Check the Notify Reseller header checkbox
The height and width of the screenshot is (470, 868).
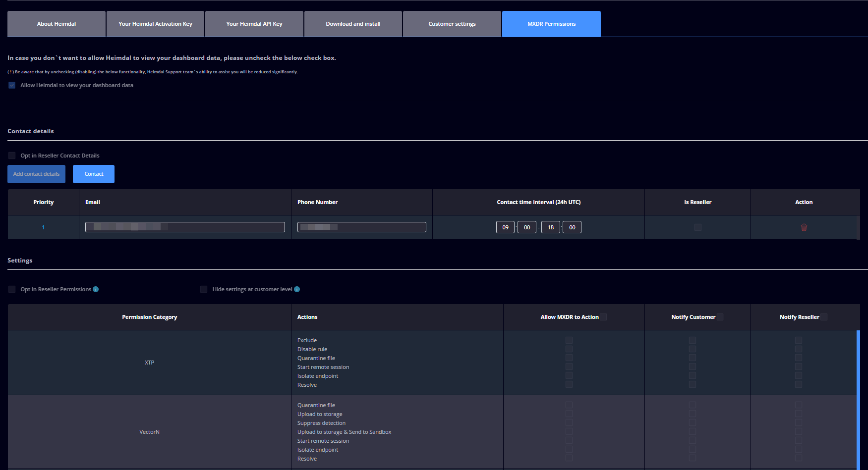click(824, 317)
